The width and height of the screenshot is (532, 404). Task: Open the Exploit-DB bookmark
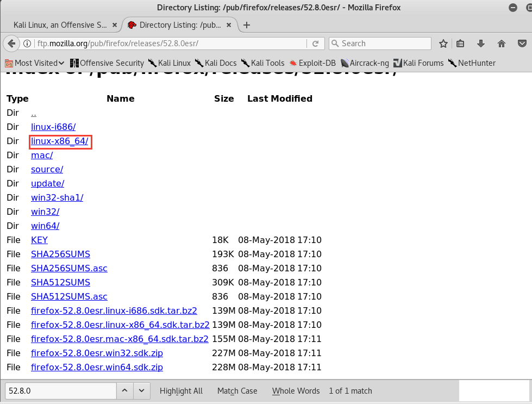pos(315,63)
